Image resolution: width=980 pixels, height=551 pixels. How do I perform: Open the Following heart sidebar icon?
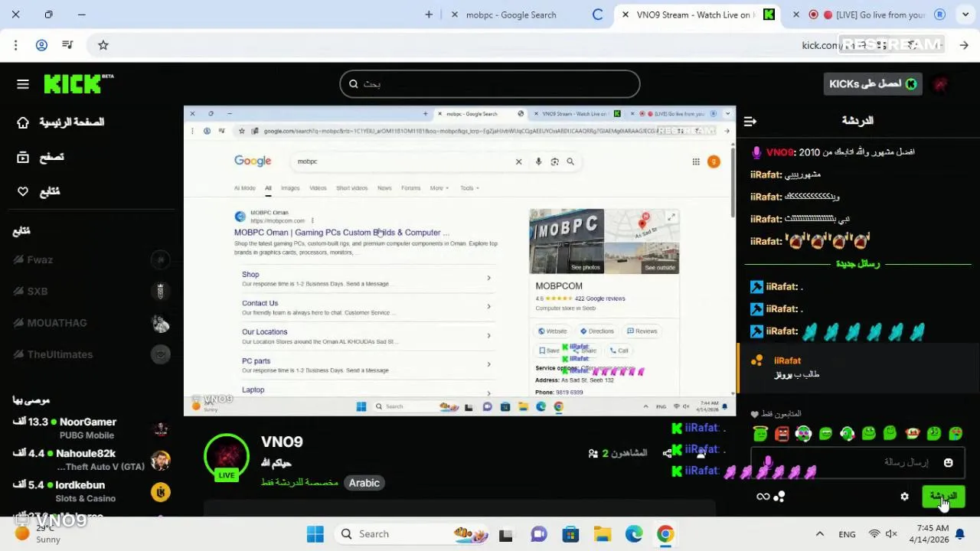[x=23, y=191]
